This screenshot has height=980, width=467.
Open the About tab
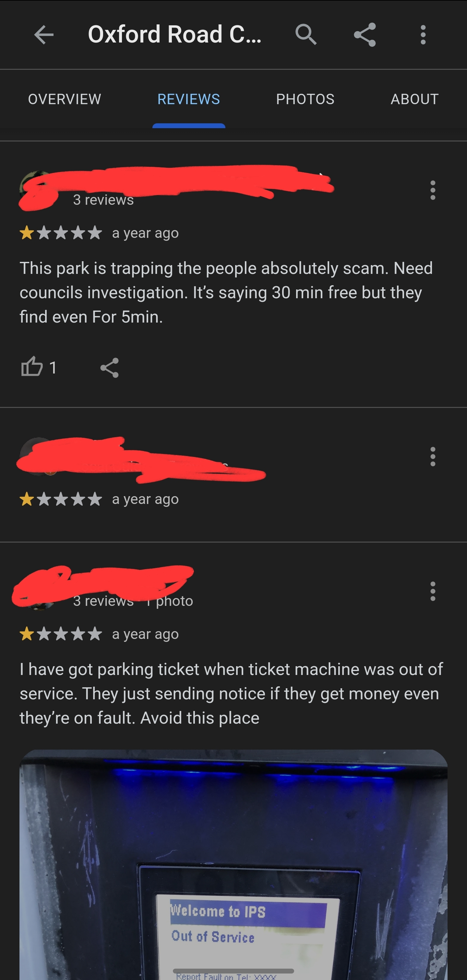414,99
